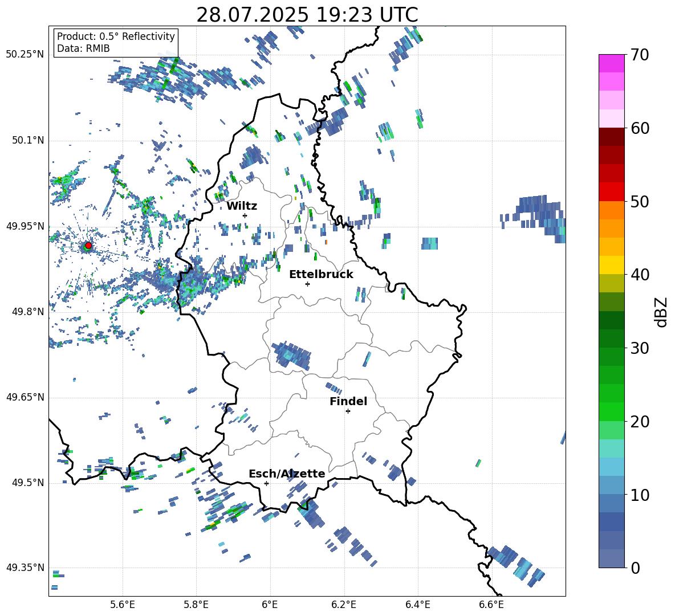This screenshot has width=675, height=616.
Task: Click the Wiltz station cross marker
Action: 245,215
